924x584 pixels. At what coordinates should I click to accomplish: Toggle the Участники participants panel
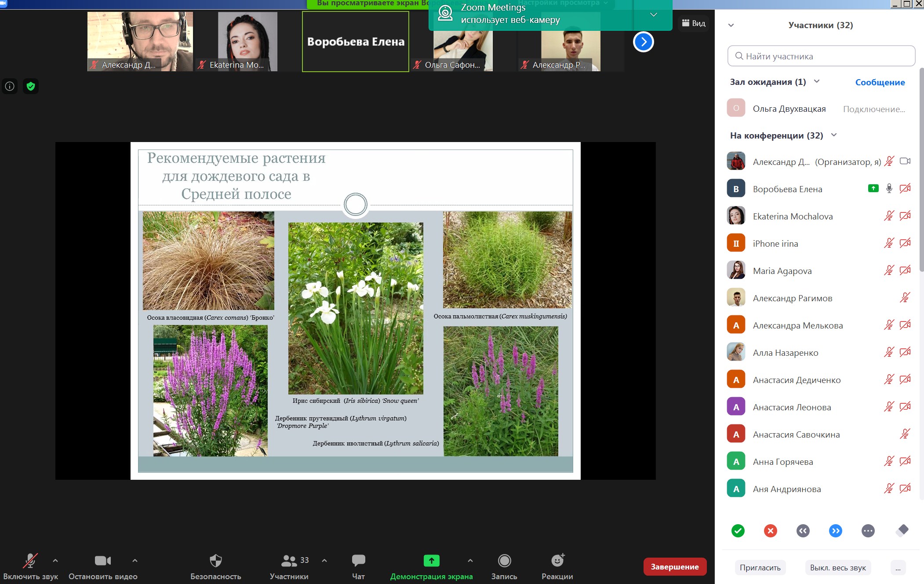pyautogui.click(x=289, y=567)
